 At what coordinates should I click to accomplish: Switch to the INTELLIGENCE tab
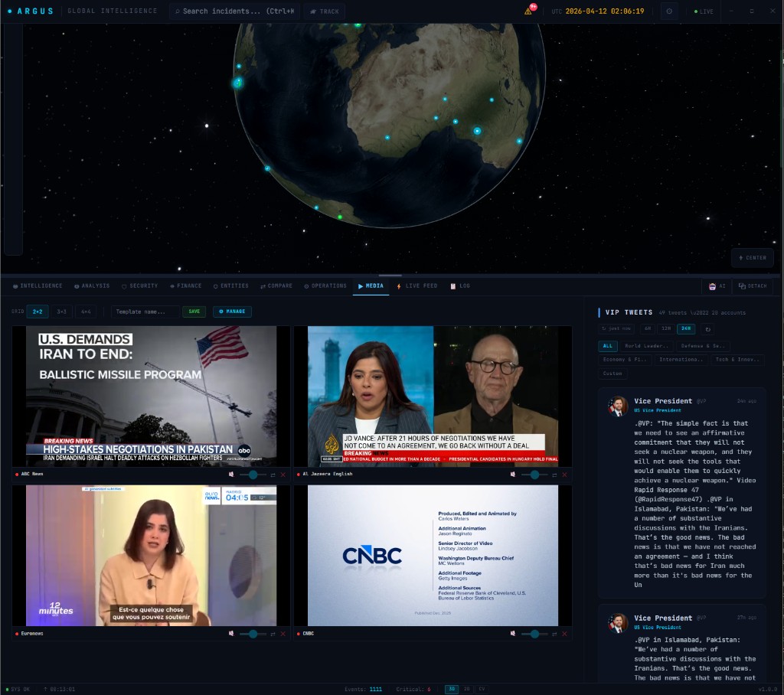click(x=38, y=286)
